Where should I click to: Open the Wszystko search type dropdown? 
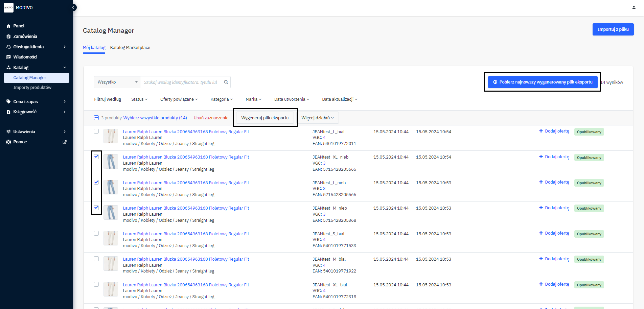[117, 82]
